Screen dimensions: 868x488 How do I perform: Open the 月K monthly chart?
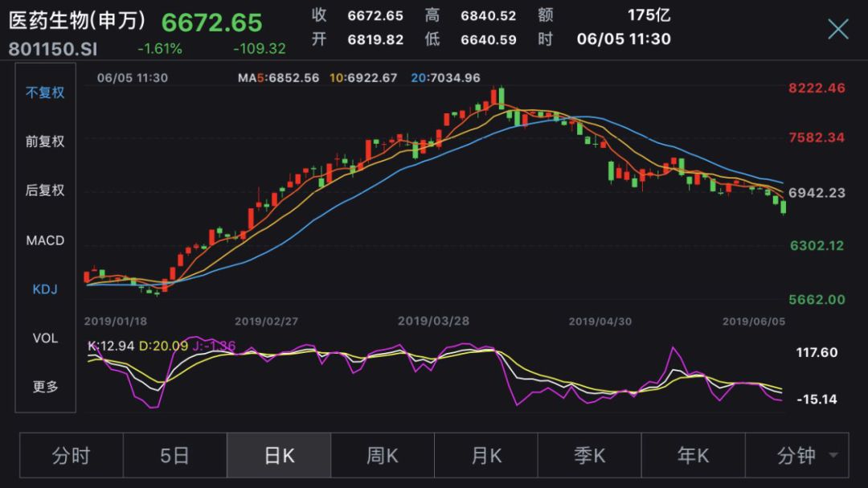point(486,456)
